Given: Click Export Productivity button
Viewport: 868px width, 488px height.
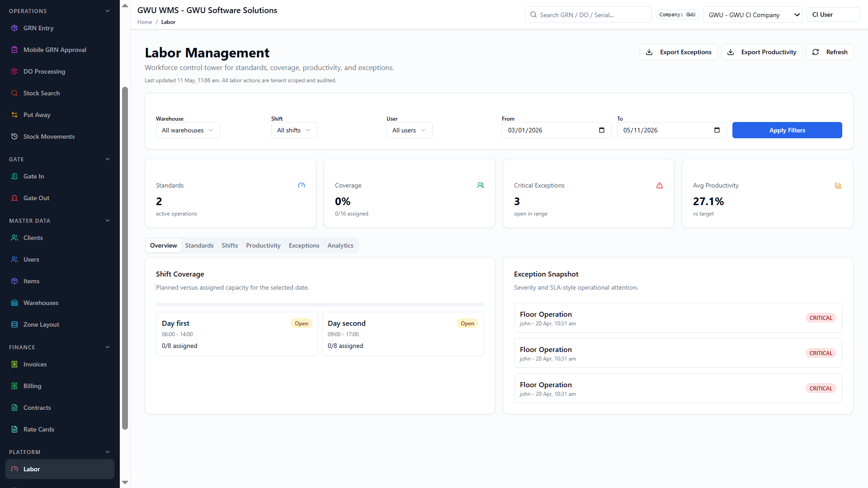Looking at the screenshot, I should point(762,52).
